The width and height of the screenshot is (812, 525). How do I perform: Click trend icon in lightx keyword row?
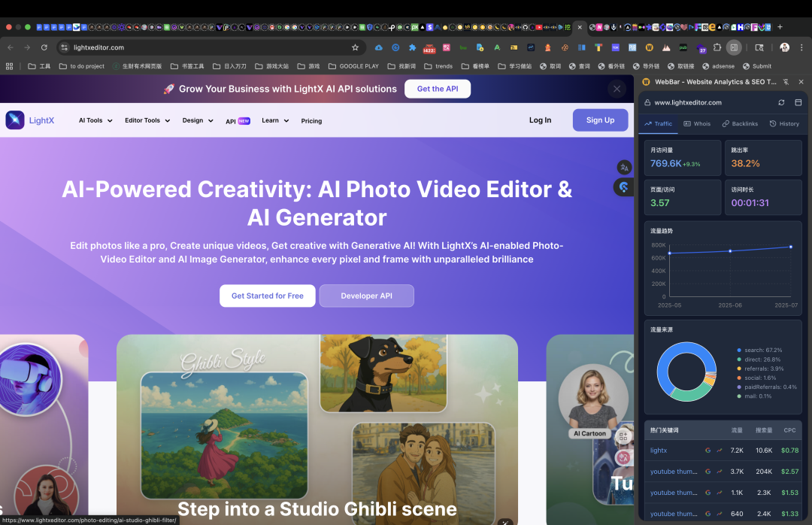720,451
